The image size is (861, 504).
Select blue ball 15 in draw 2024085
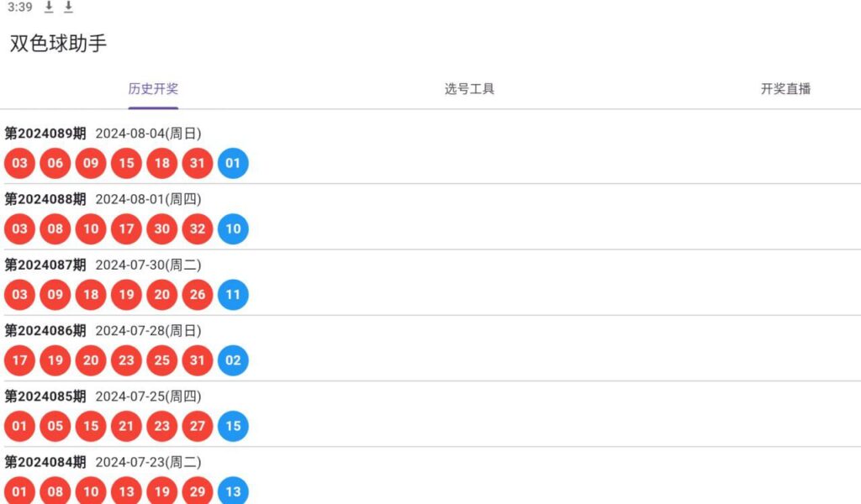(233, 426)
